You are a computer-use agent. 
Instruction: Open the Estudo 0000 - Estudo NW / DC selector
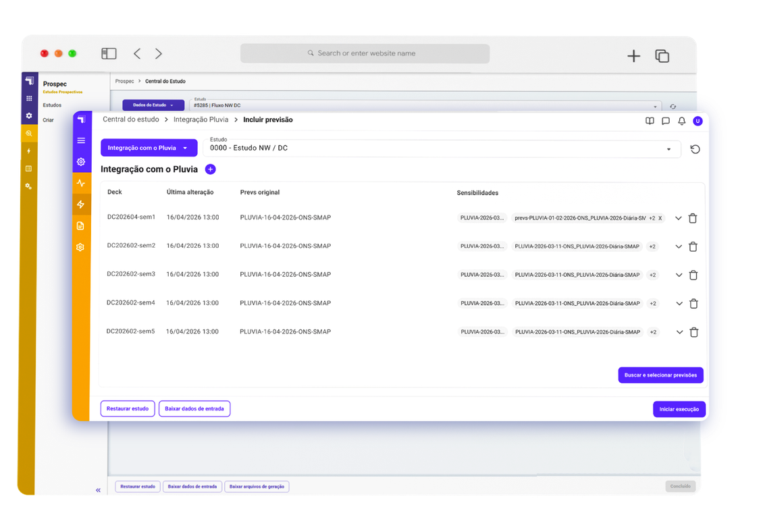coord(442,148)
